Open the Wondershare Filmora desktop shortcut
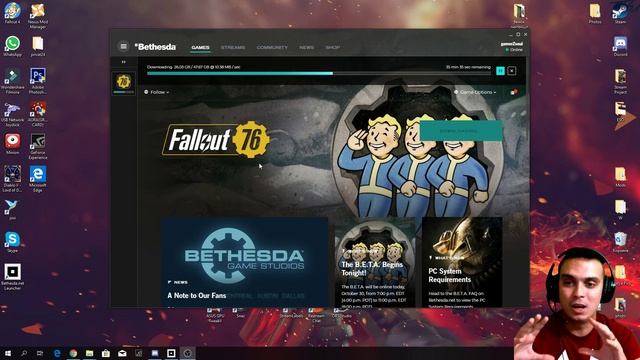The height and width of the screenshot is (360, 640). 13,81
